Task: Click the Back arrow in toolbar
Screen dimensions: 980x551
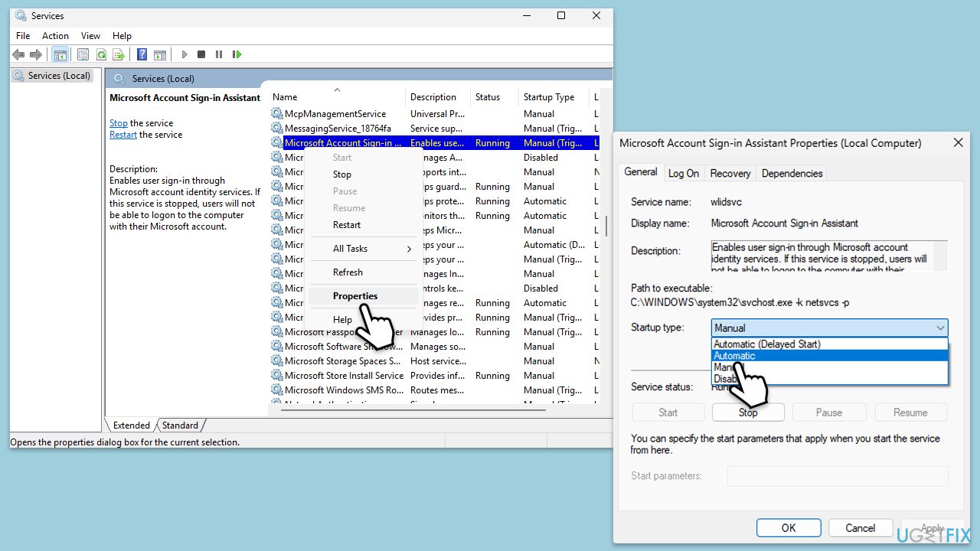Action: pos(18,54)
